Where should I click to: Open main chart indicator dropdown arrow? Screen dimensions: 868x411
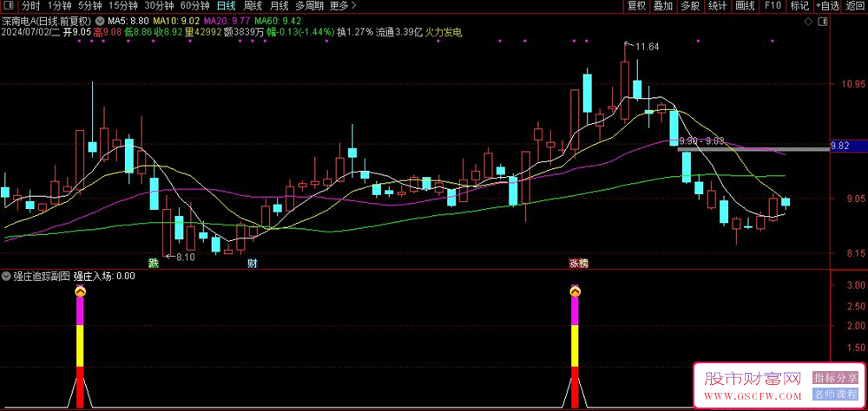(x=100, y=23)
